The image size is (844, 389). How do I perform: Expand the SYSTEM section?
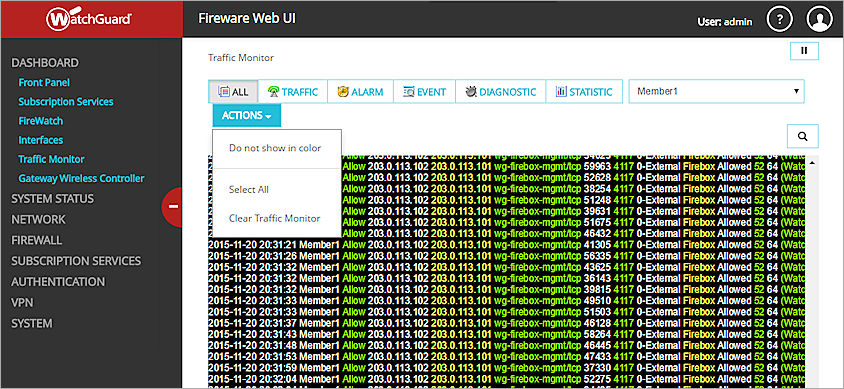[32, 323]
